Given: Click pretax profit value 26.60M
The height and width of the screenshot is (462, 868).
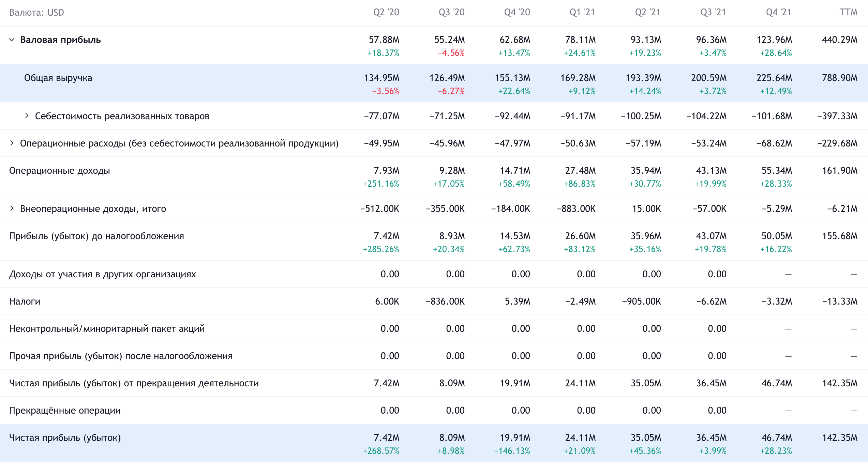Looking at the screenshot, I should (x=581, y=236).
